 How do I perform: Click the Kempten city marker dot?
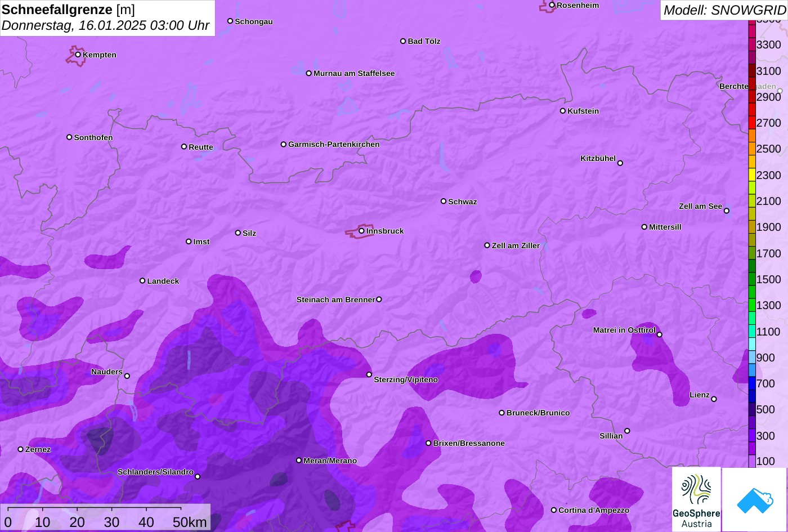tap(78, 55)
